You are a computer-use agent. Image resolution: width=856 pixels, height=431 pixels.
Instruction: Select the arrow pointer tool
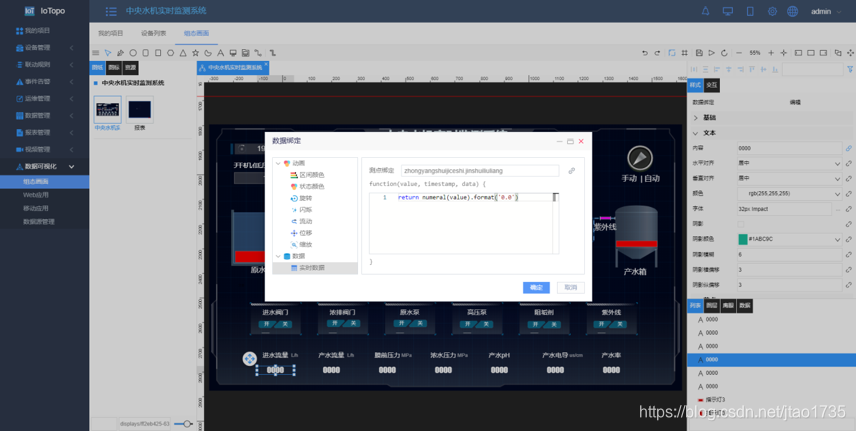108,53
